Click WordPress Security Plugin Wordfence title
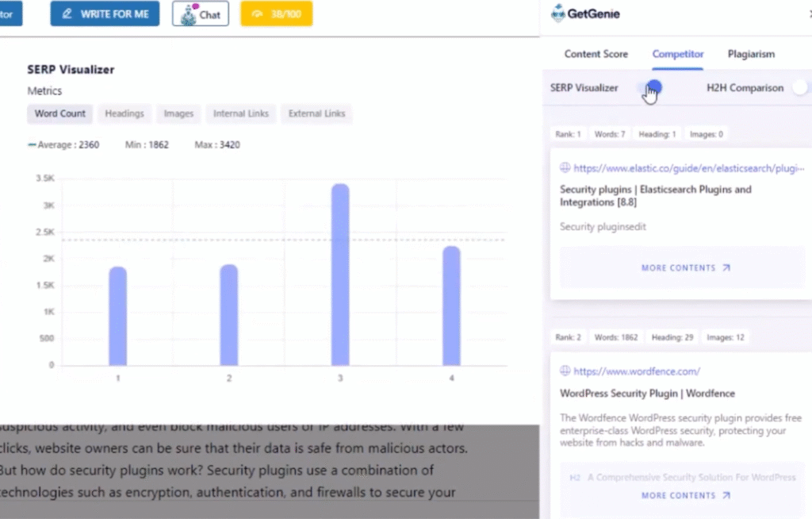812x519 pixels. [647, 394]
